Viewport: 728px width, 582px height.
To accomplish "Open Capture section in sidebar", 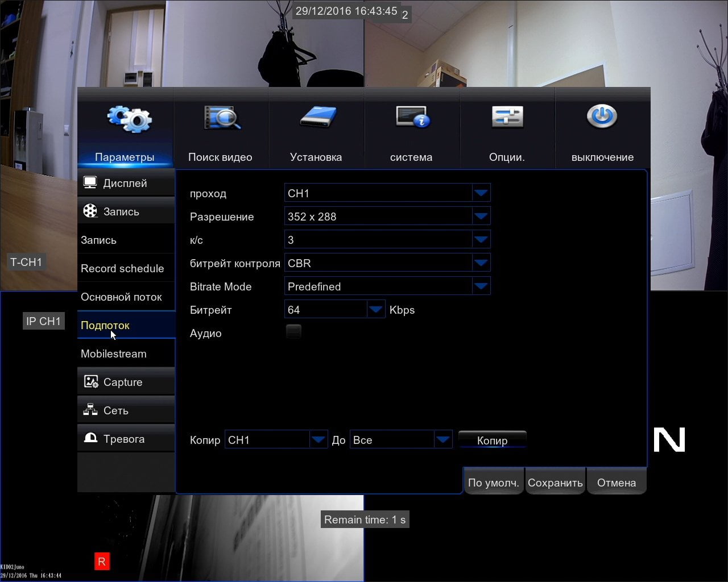I will [x=126, y=382].
